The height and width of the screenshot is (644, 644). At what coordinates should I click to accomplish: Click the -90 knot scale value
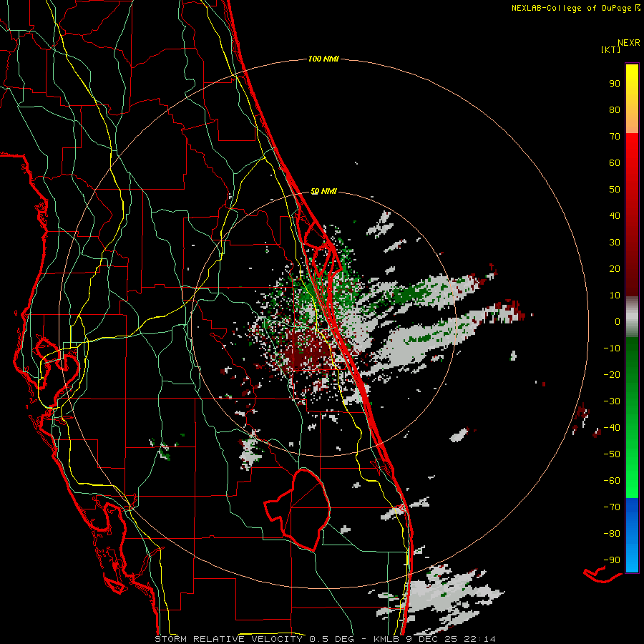612,560
